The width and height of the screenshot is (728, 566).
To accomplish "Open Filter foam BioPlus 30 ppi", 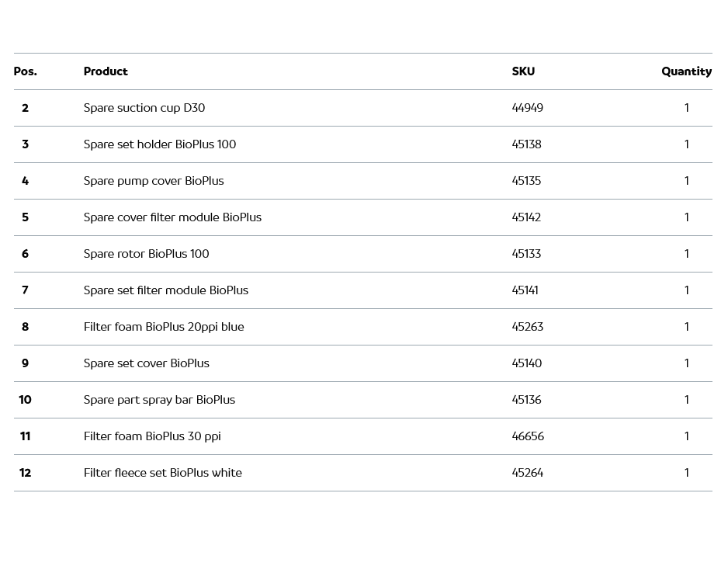I will pyautogui.click(x=152, y=436).
